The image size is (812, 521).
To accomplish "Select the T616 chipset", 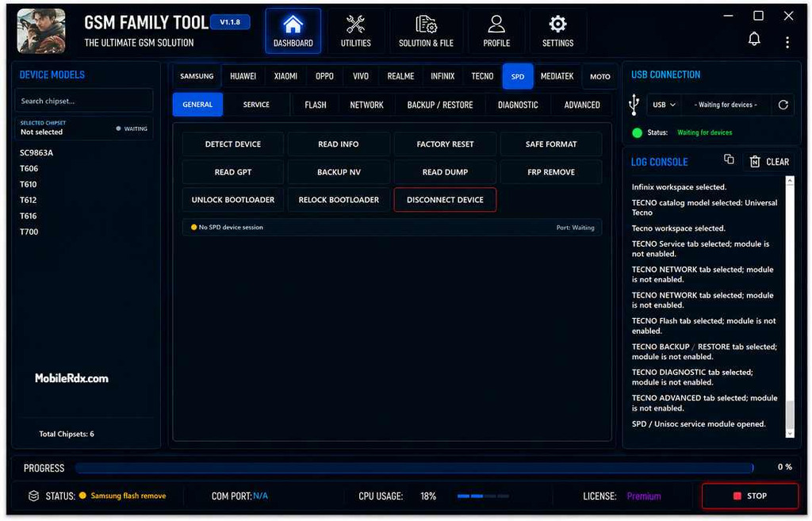I will [x=28, y=216].
